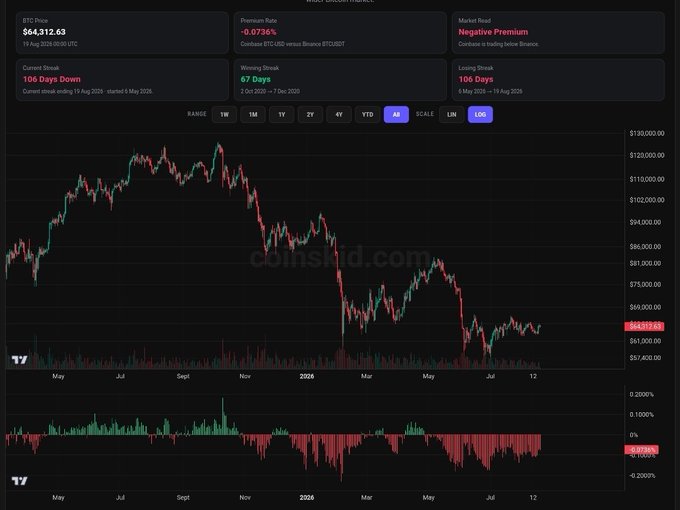Viewport: 680px width, 510px height.
Task: Click the $57,400.00 price axis label
Action: pyautogui.click(x=645, y=358)
